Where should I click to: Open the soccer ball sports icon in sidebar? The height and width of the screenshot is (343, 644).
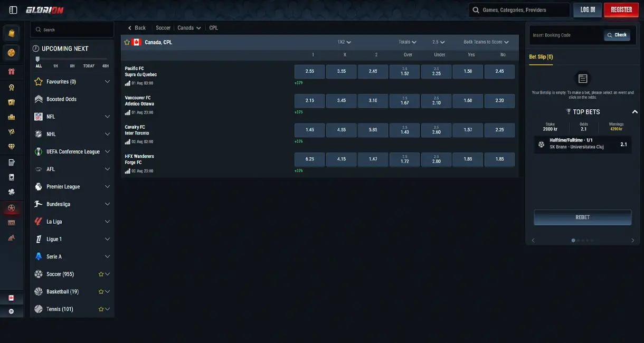[x=11, y=208]
